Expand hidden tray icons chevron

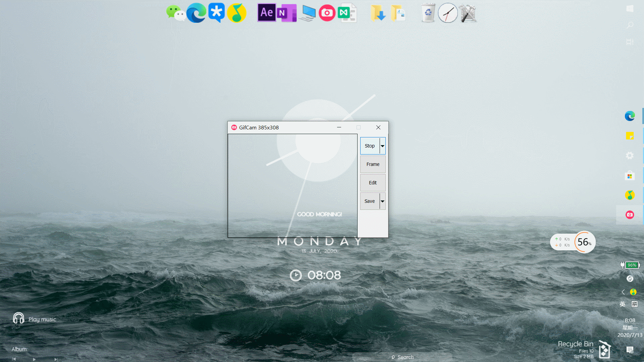623,292
